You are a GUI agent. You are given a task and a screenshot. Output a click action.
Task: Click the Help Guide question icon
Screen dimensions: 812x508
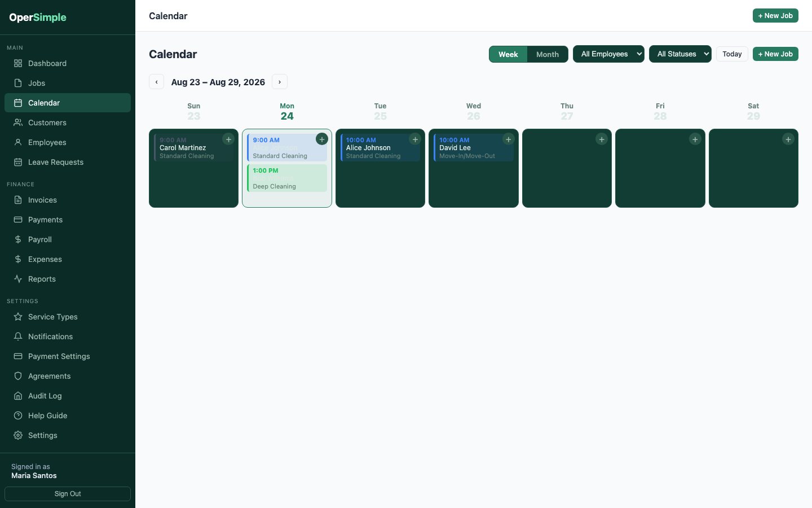pos(18,415)
